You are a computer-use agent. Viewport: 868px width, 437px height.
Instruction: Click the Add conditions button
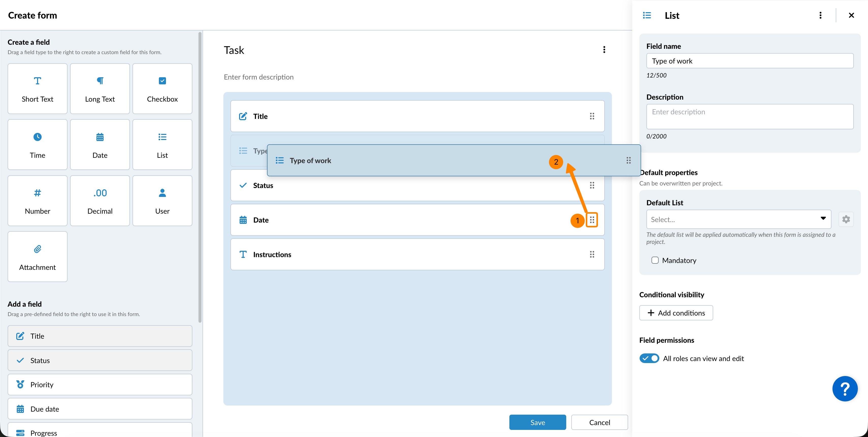pyautogui.click(x=676, y=313)
